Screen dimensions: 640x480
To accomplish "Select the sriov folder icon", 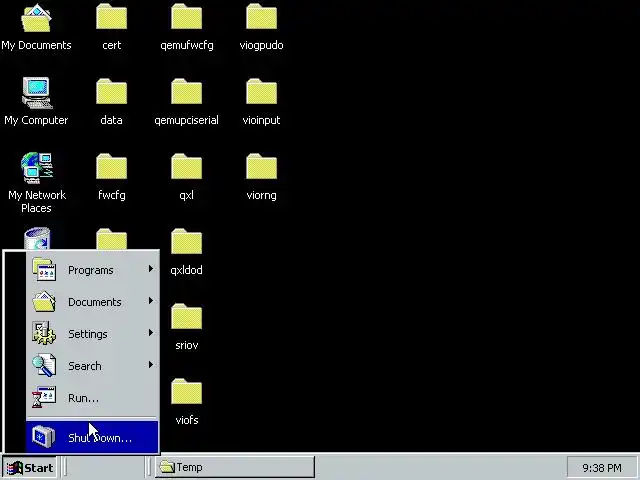I will click(187, 317).
